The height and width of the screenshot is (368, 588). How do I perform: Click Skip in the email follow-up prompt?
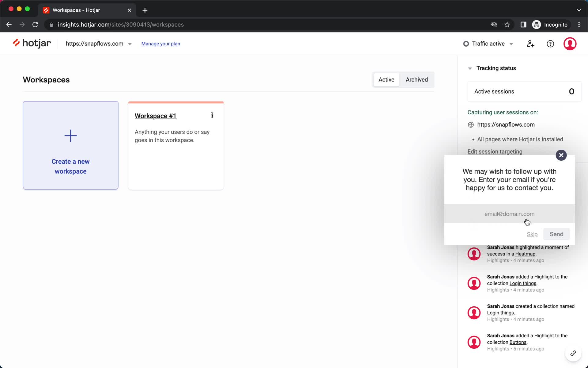point(532,234)
